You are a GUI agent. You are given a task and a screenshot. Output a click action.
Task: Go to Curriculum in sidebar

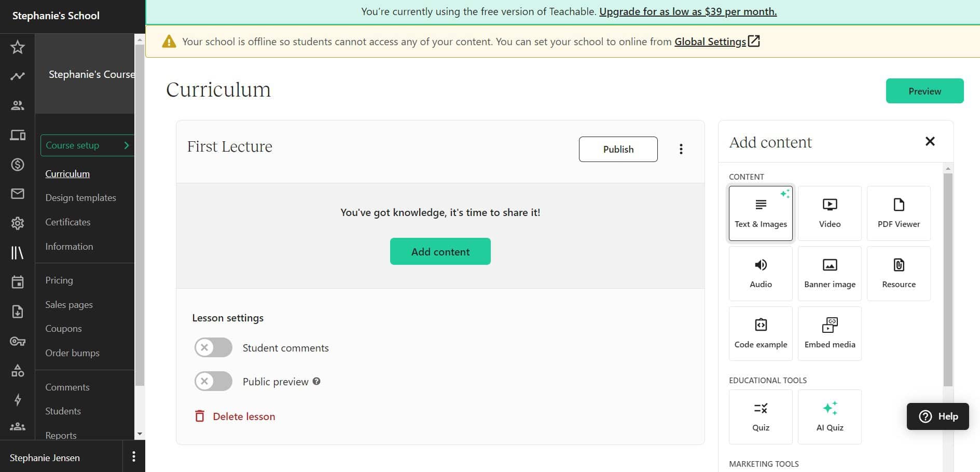tap(67, 174)
